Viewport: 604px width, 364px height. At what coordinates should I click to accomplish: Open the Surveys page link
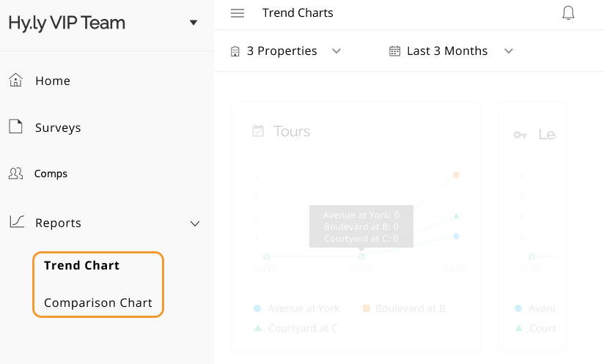pyautogui.click(x=58, y=127)
